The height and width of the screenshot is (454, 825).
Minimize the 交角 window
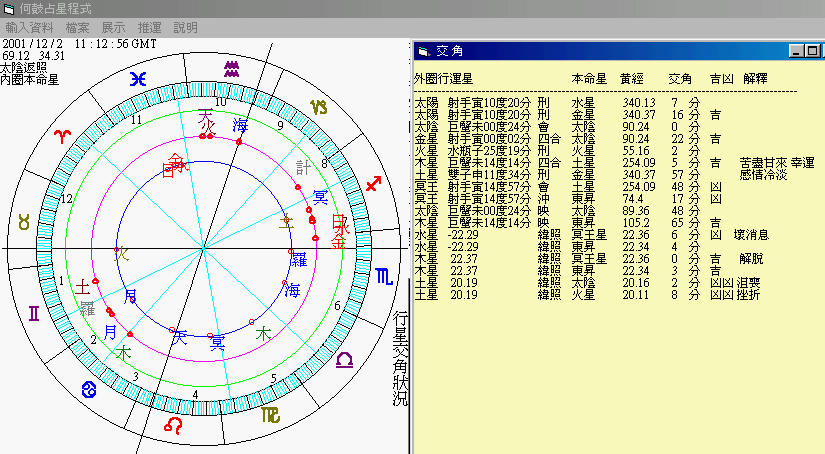(x=797, y=51)
